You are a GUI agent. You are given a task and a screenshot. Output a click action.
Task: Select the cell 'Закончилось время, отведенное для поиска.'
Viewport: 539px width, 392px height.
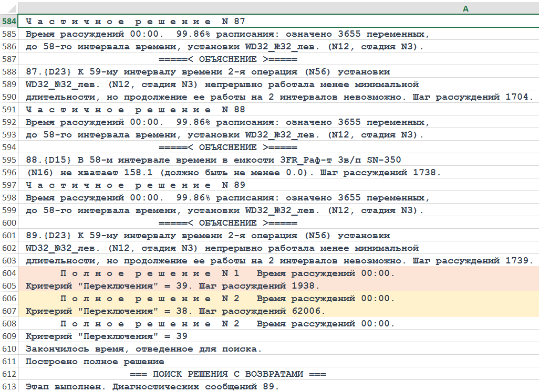click(143, 349)
